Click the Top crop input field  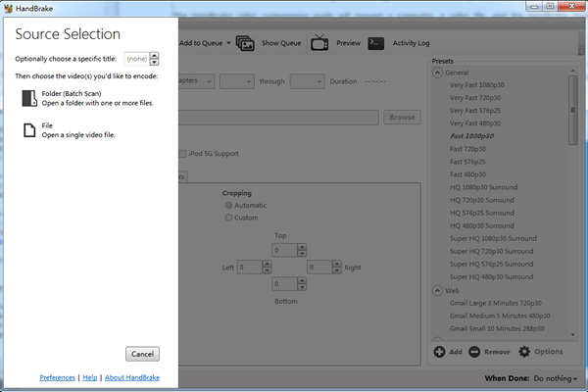pyautogui.click(x=284, y=250)
